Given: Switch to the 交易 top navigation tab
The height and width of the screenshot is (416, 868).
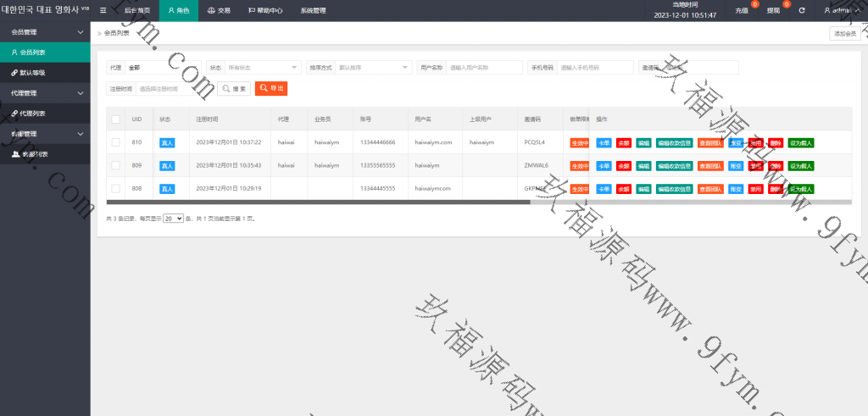Looking at the screenshot, I should pos(219,11).
